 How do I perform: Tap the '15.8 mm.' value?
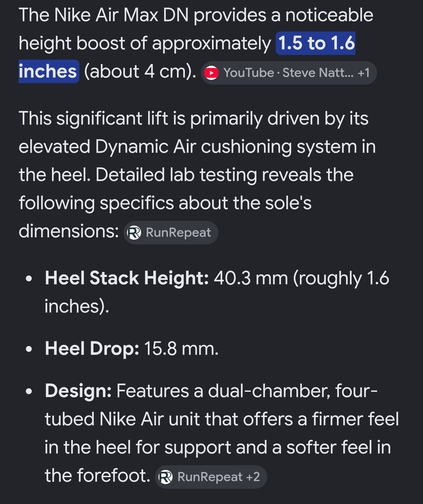coord(181,349)
